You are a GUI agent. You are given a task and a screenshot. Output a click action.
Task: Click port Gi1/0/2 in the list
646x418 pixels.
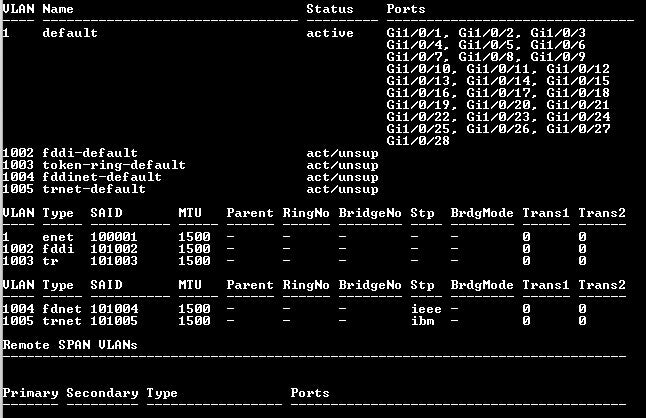[x=487, y=33]
